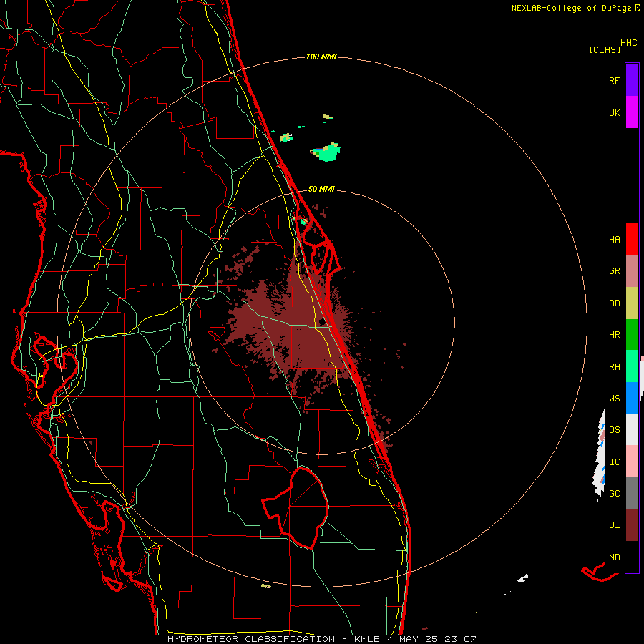Click the "GR" legend label
Viewport: 644px width, 644px height.
tap(614, 271)
